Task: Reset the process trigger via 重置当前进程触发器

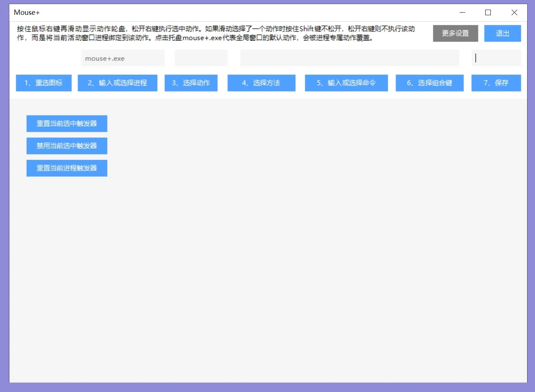Action: [x=66, y=168]
